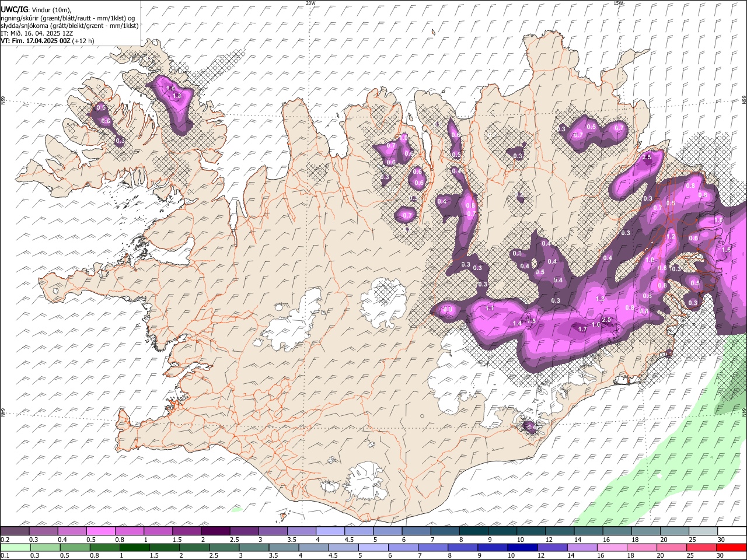
Task: Click the 1.1 precipitation value on the map
Action: 490,307
